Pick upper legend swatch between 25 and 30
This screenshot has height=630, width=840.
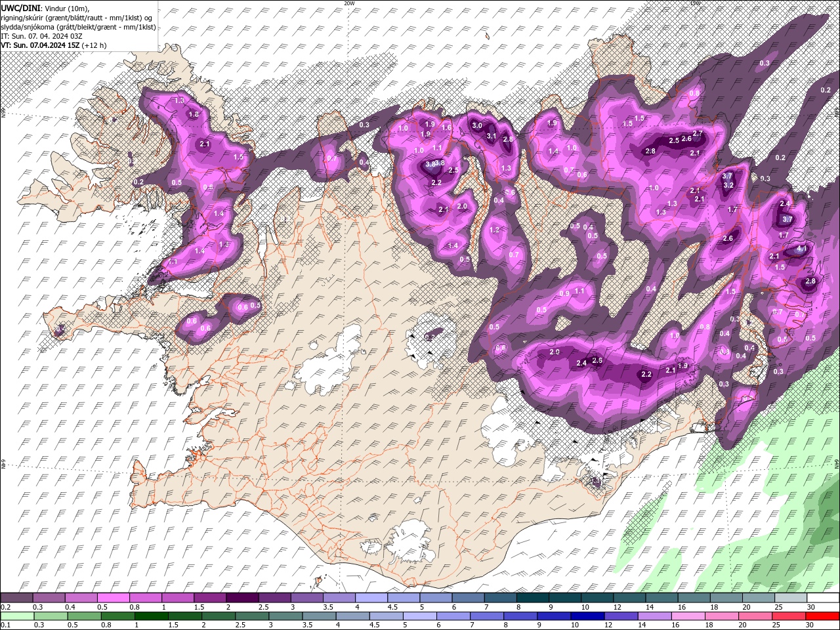[x=791, y=598]
